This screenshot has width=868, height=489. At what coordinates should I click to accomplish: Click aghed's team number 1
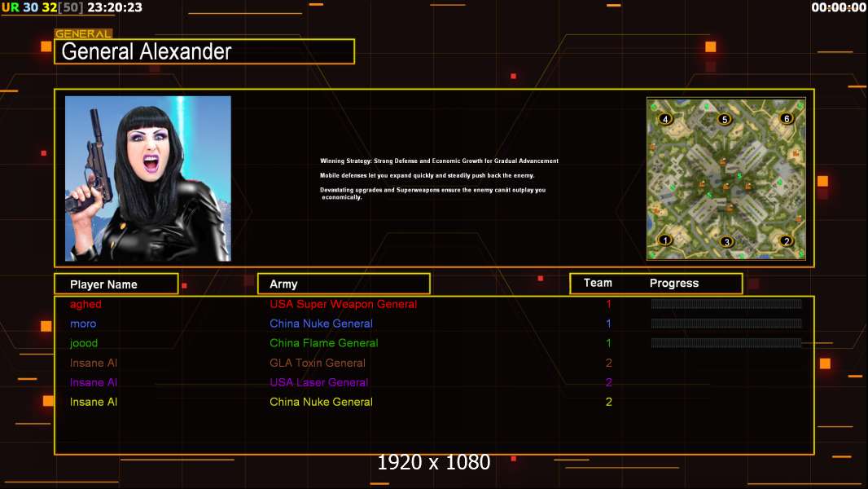click(608, 304)
